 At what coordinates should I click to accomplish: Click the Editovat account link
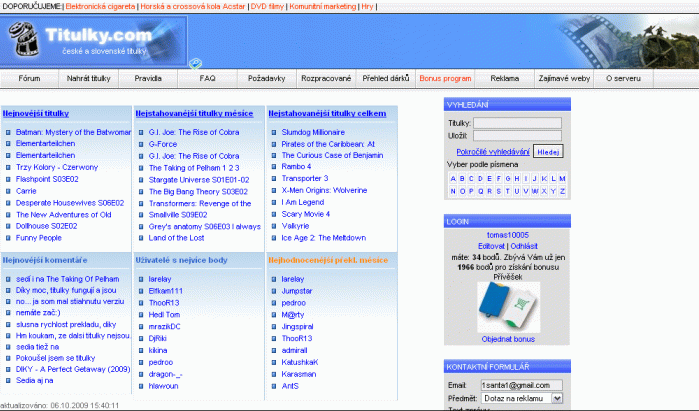(x=491, y=246)
